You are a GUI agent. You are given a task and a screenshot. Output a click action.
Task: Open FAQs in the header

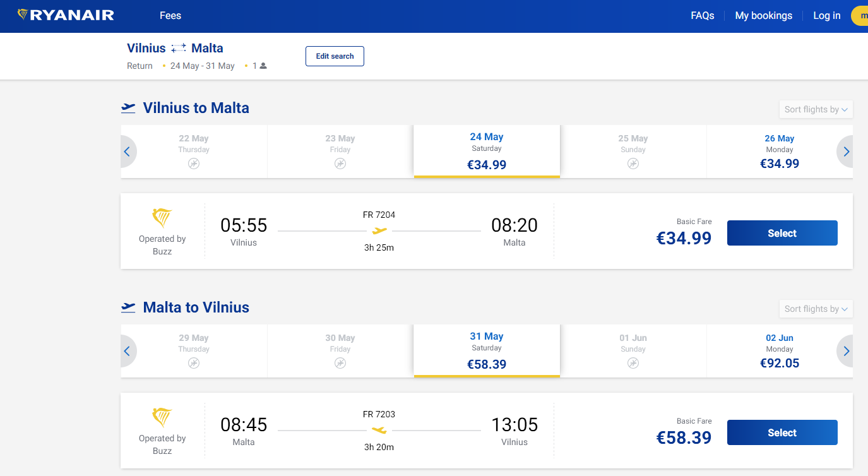coord(703,16)
